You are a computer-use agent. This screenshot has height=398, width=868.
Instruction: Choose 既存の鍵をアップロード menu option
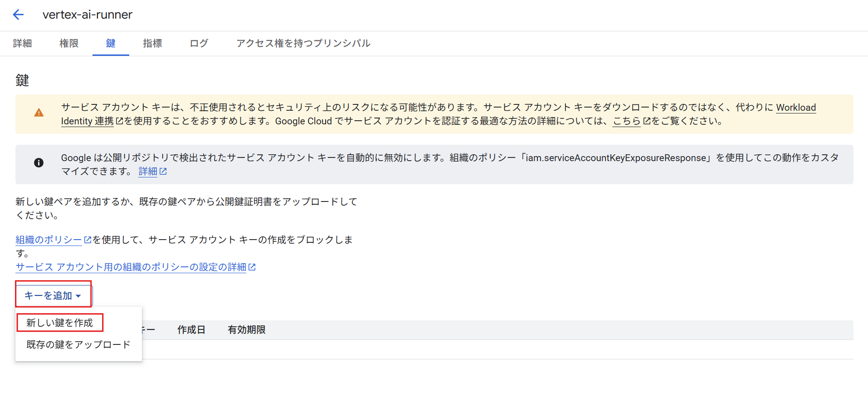(x=78, y=344)
